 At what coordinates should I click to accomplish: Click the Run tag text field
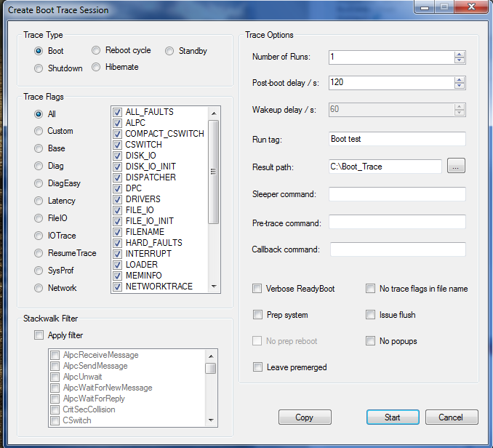point(396,139)
